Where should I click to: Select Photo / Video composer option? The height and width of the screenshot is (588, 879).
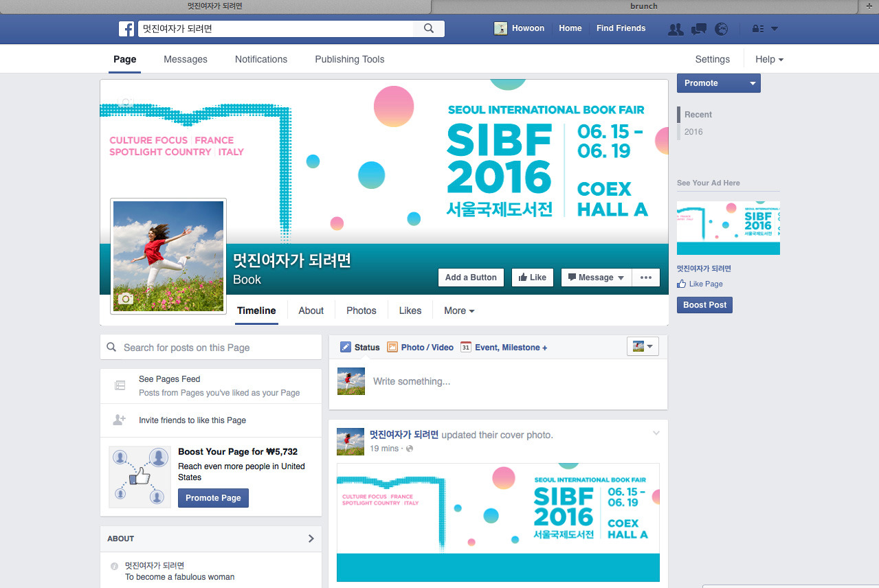[x=420, y=348]
